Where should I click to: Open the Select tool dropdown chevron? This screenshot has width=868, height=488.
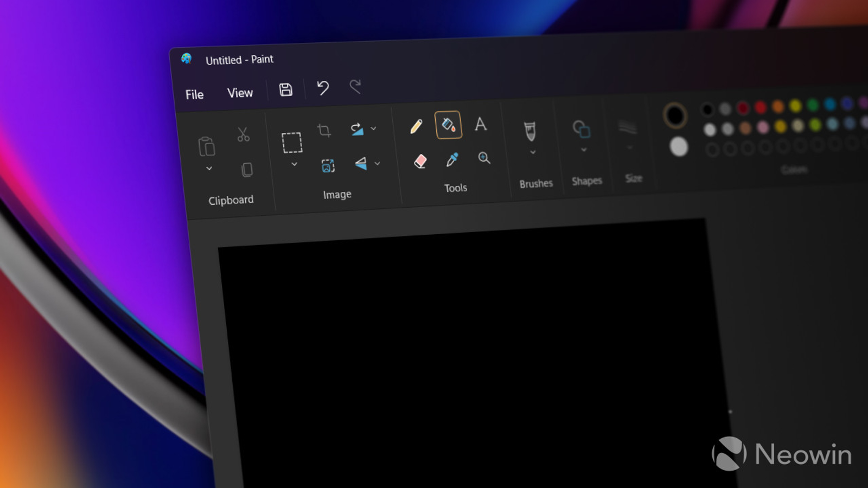click(294, 164)
